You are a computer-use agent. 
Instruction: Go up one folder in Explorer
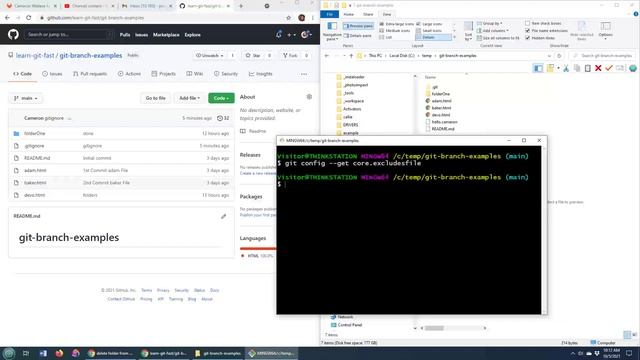coord(351,56)
